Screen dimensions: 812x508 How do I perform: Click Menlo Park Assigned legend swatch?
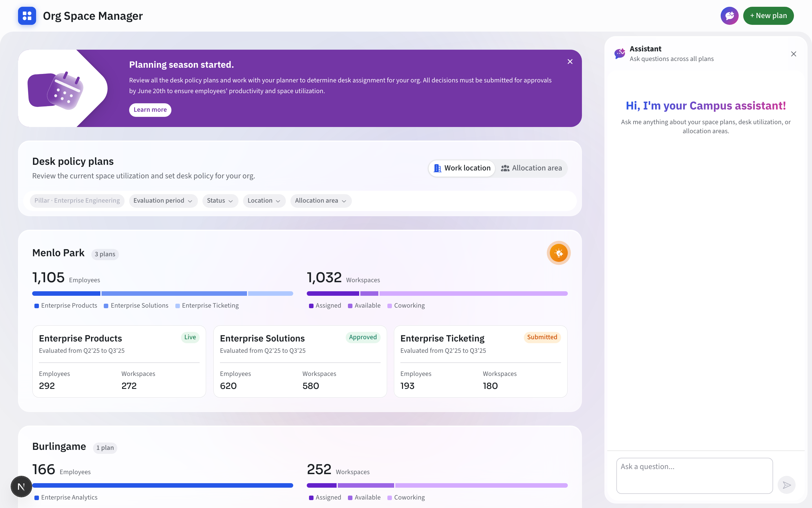(x=311, y=306)
